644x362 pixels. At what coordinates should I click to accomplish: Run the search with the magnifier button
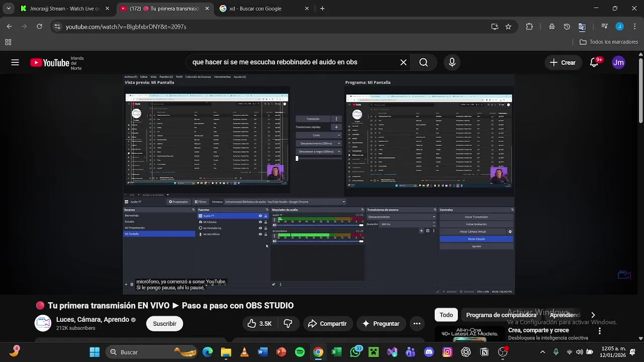424,62
